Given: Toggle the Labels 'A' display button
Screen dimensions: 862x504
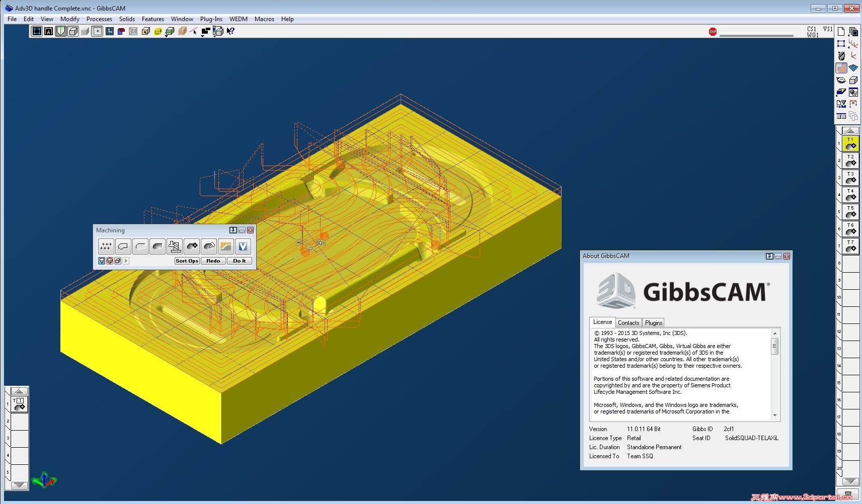Looking at the screenshot, I should point(48,31).
